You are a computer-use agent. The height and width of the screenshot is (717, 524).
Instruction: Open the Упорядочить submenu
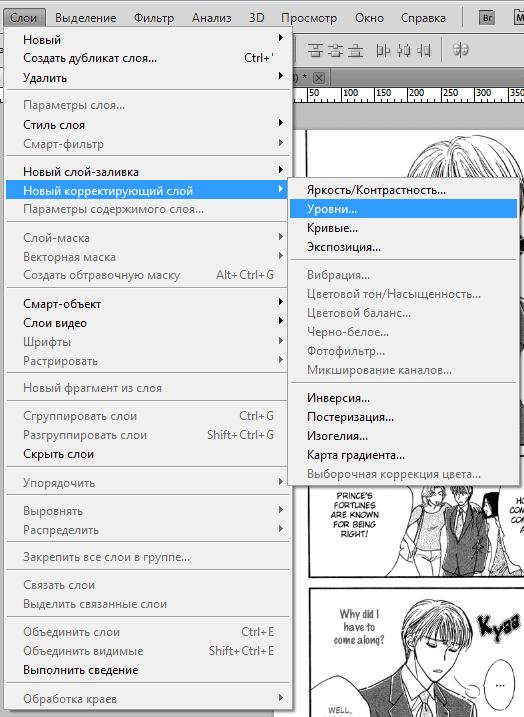[x=148, y=483]
